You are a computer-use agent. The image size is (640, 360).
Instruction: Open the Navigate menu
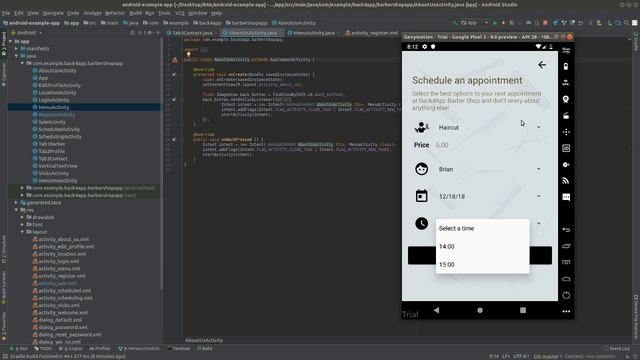pos(53,13)
